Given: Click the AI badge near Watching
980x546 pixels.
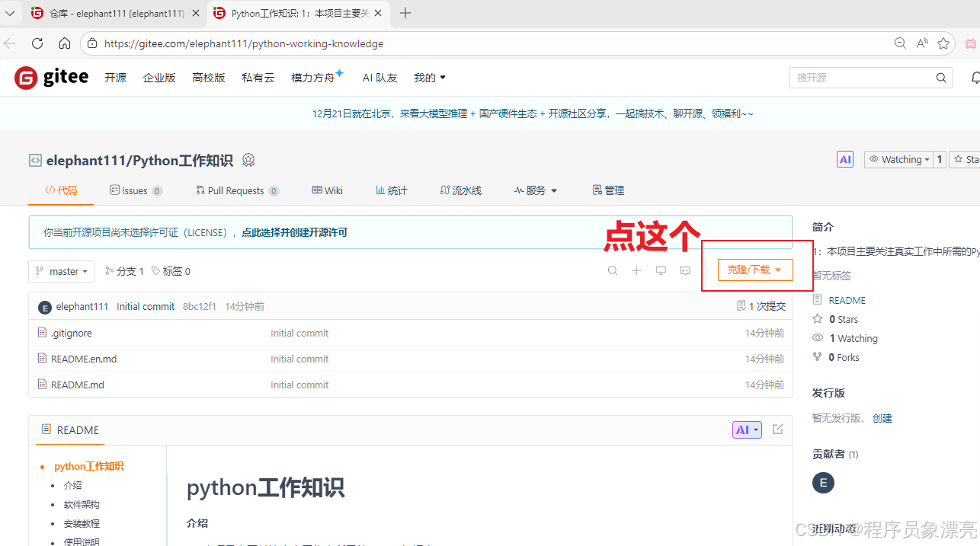Looking at the screenshot, I should coord(845,159).
